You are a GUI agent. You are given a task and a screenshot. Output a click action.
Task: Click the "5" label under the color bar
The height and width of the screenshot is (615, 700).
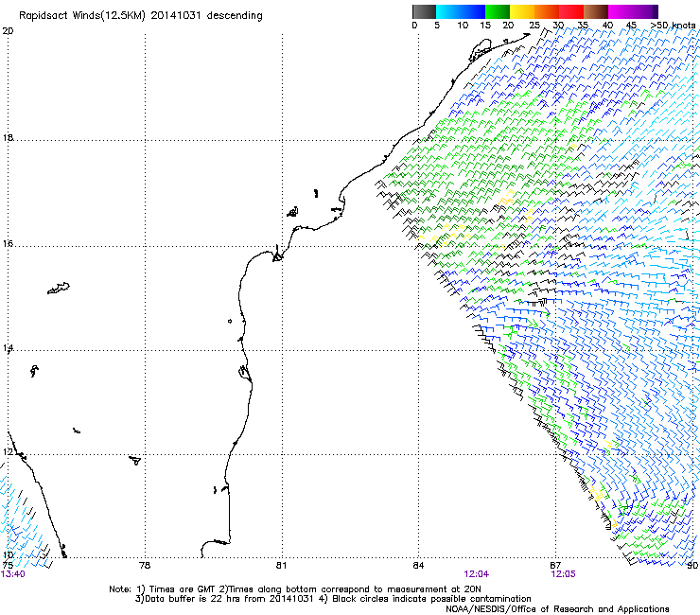(x=437, y=25)
